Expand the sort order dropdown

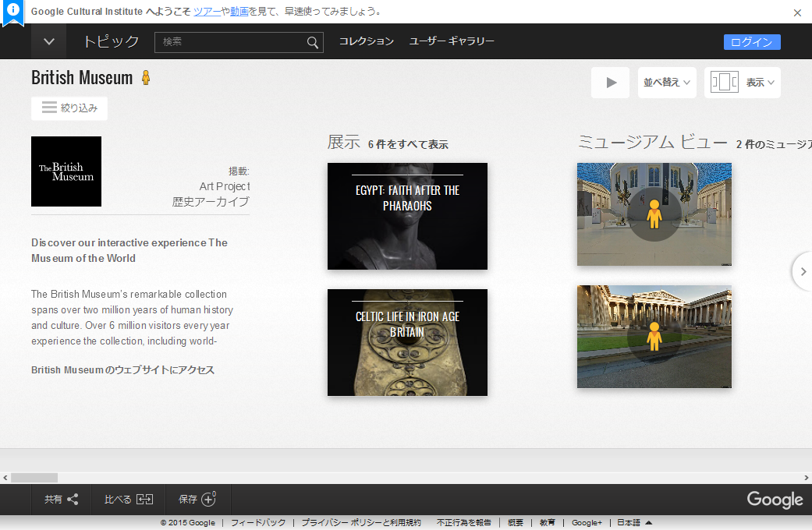[x=667, y=83]
